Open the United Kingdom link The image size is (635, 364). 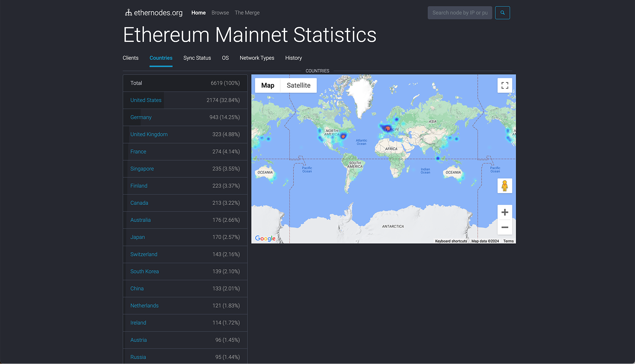[x=149, y=134]
